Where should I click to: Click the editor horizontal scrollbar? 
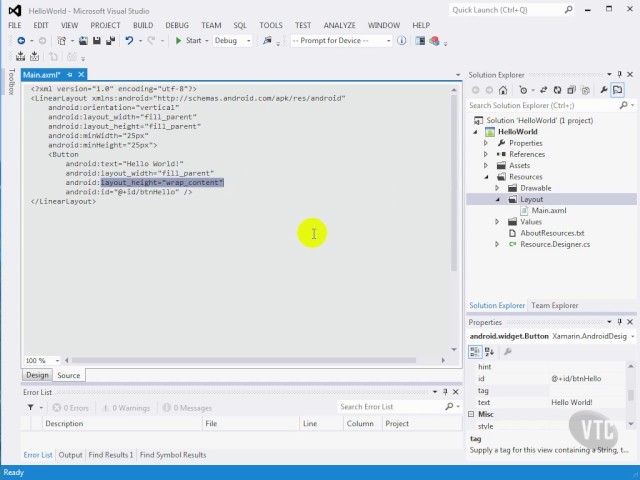[x=244, y=360]
